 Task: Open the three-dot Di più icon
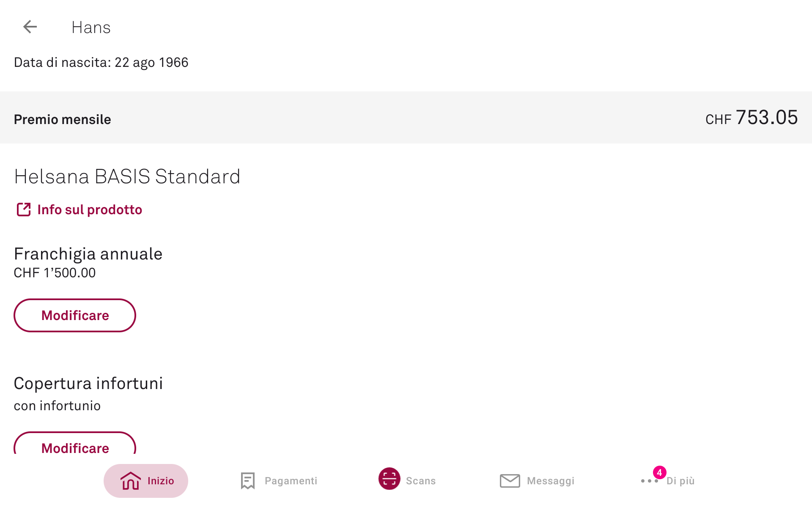(649, 481)
